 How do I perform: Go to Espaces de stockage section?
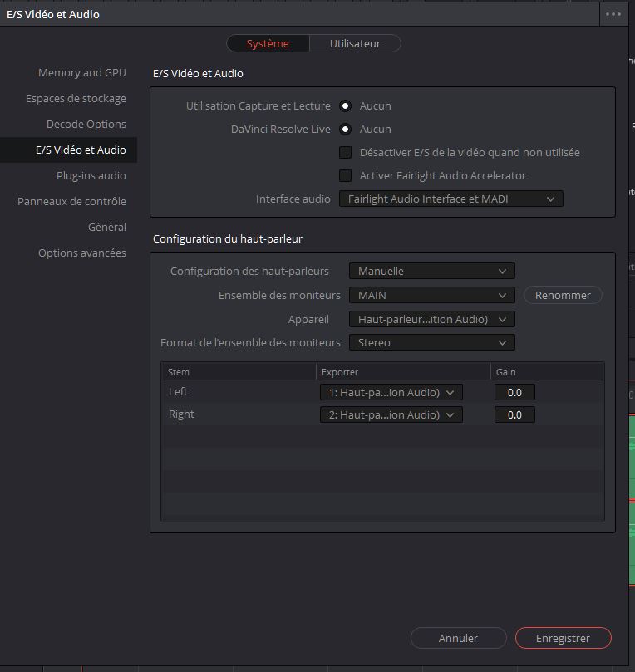pyautogui.click(x=76, y=98)
